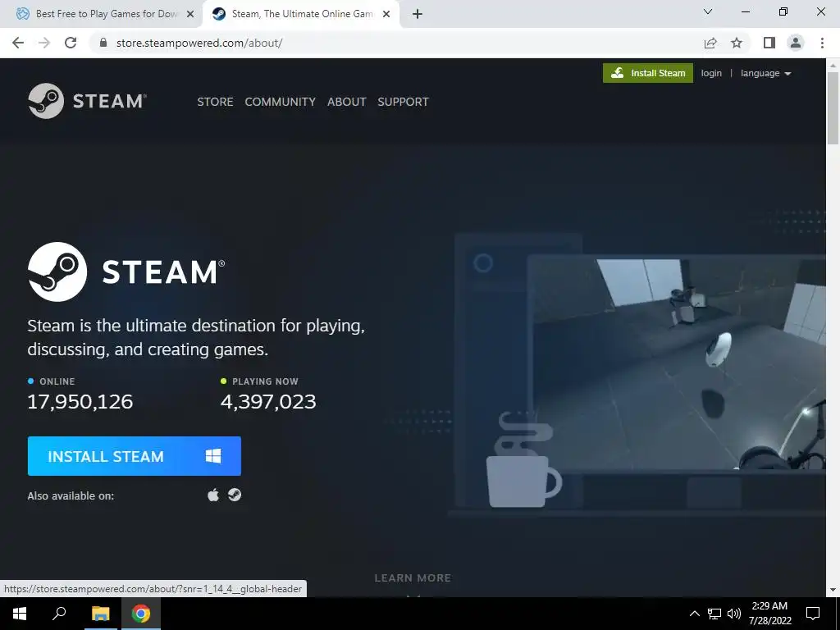The height and width of the screenshot is (630, 840).
Task: Click the green Install Steam header button
Action: click(648, 73)
